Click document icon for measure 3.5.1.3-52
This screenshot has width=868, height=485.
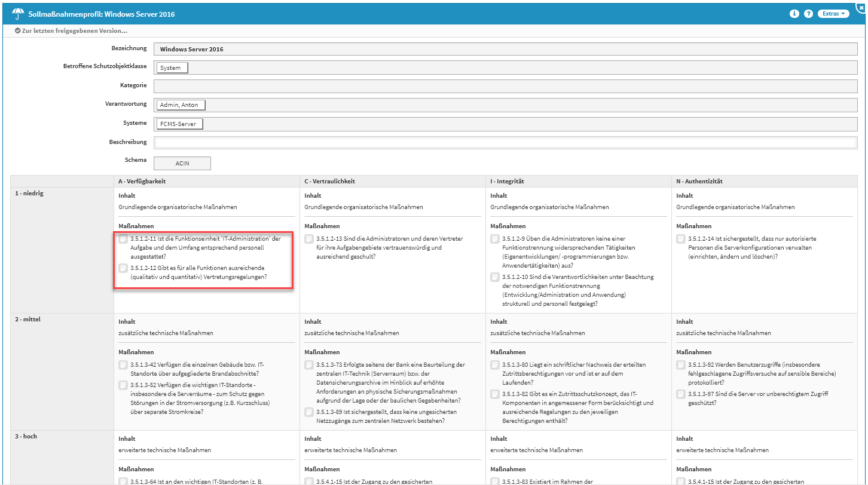coord(123,385)
